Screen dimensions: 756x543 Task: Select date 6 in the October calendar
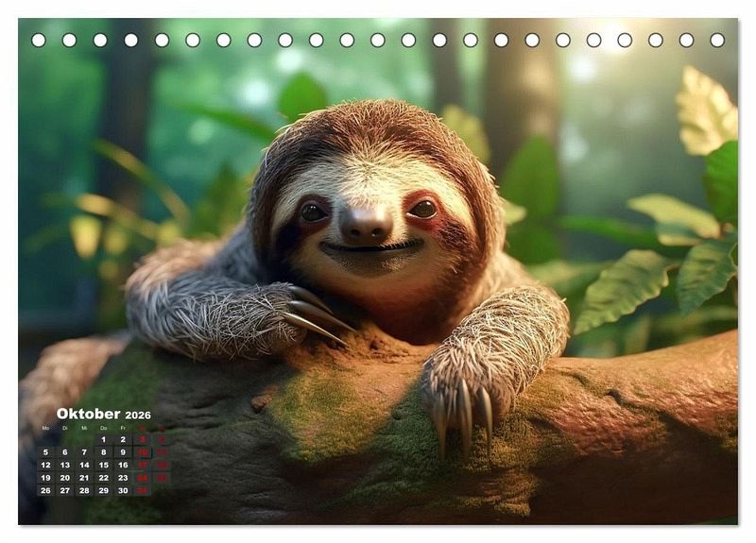(65, 452)
